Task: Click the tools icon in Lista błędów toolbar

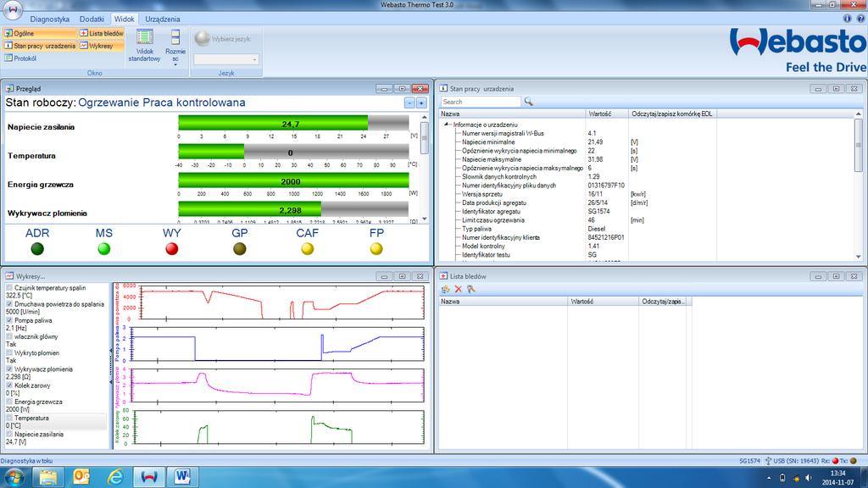Action: click(471, 289)
